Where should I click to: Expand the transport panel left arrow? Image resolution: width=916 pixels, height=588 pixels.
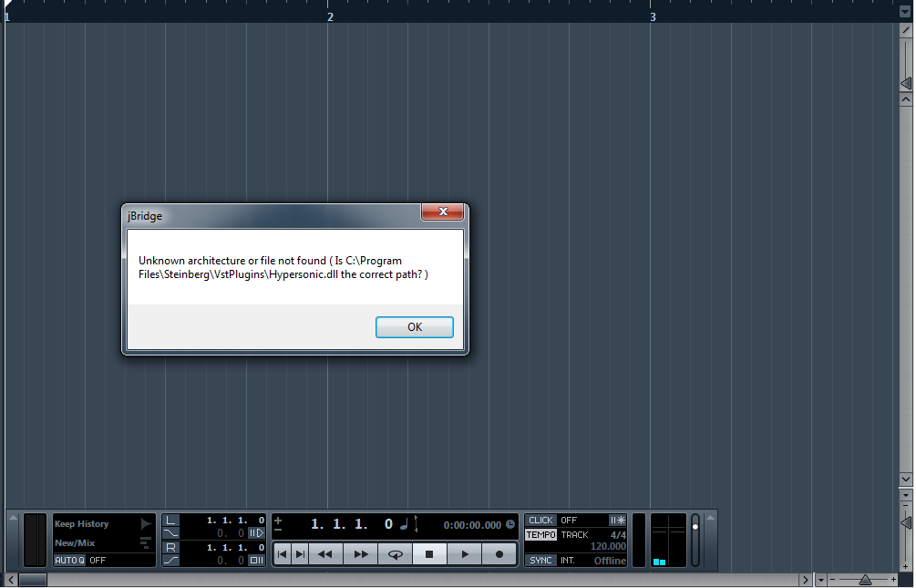tap(13, 518)
